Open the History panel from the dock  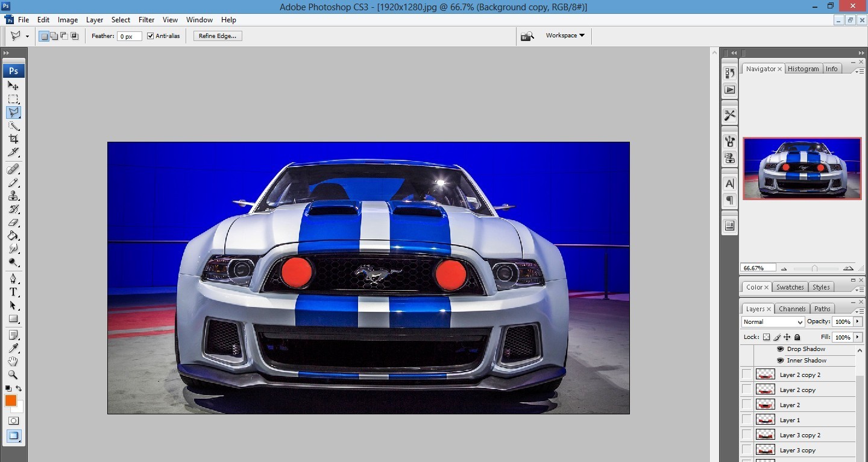pos(729,73)
